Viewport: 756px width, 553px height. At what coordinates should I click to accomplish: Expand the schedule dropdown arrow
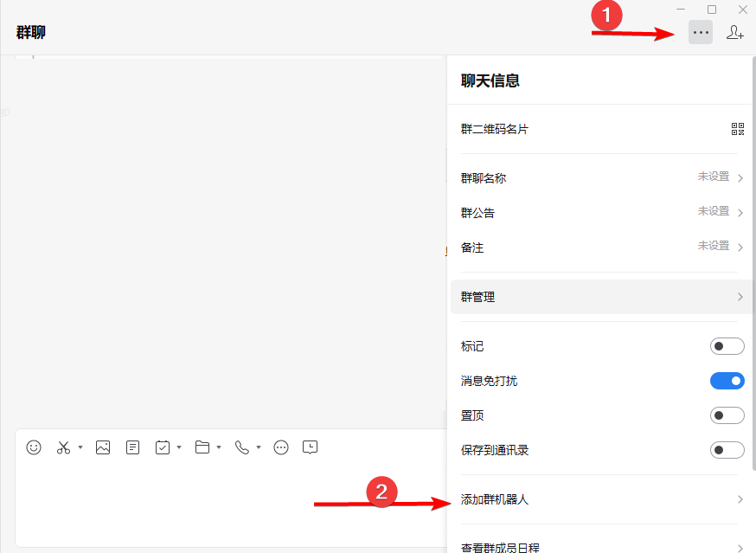click(x=179, y=447)
